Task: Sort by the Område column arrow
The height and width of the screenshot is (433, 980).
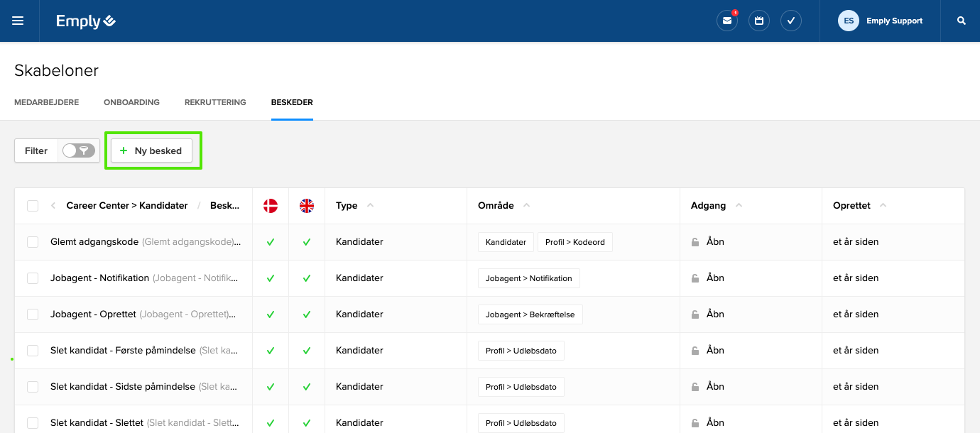Action: point(526,206)
